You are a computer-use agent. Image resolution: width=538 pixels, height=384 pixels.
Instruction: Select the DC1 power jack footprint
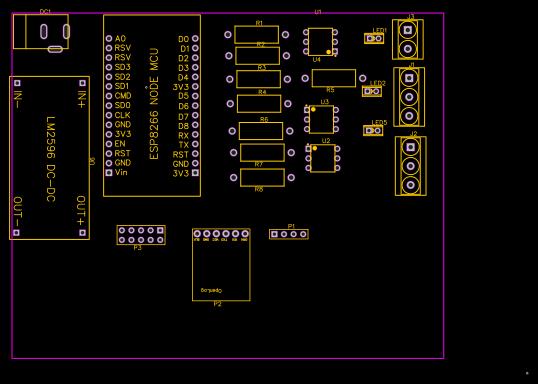[x=41, y=32]
